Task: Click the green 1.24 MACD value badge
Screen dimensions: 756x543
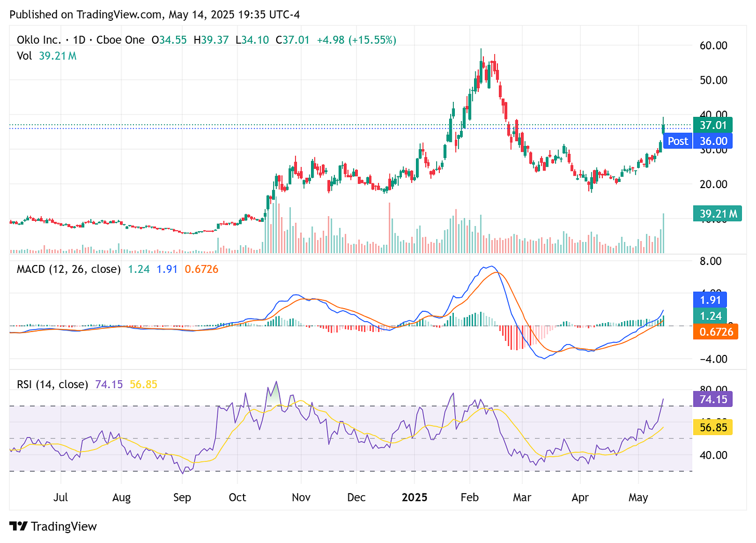Action: click(710, 315)
